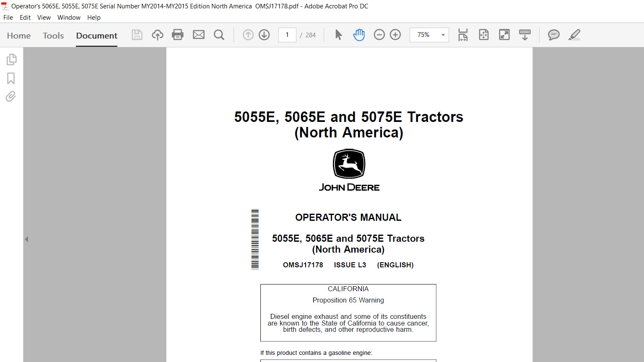The width and height of the screenshot is (644, 362).
Task: Select the Document tab
Action: pos(97,36)
